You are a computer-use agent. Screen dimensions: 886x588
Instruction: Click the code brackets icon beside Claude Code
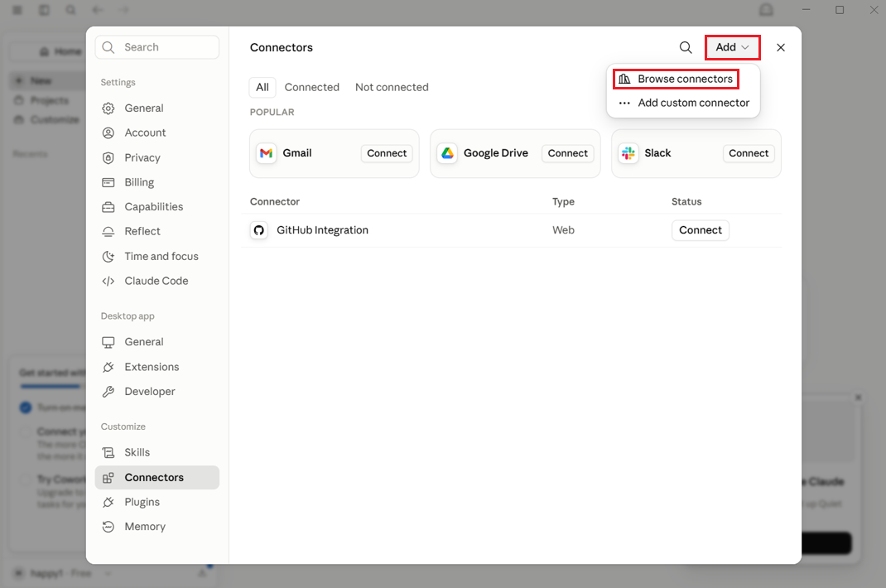[108, 281]
